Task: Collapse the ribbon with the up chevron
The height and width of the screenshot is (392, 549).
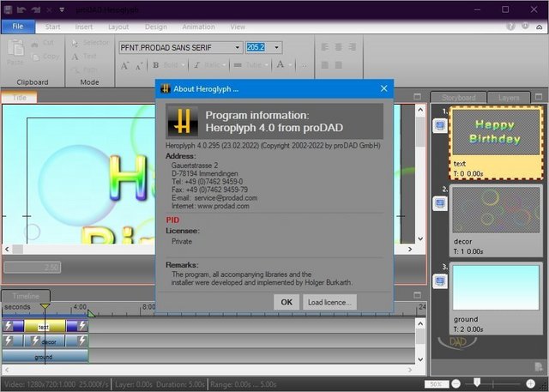Action: [540, 27]
